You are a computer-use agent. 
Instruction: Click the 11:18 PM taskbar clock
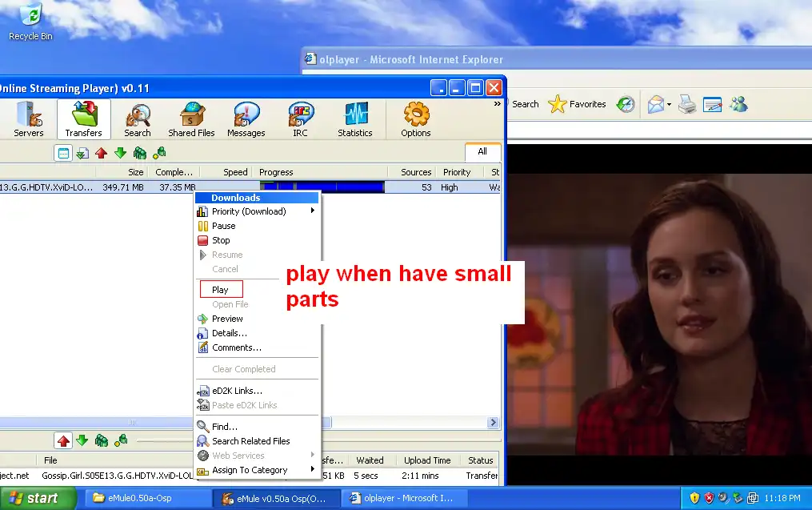tap(782, 498)
